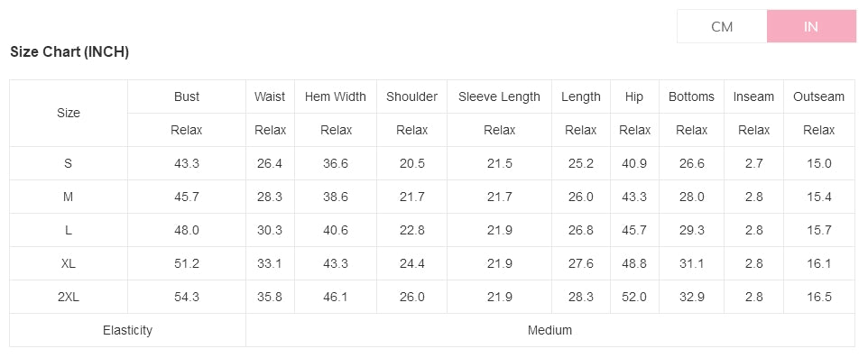
Task: Click the Shoulder column header
Action: 411,96
